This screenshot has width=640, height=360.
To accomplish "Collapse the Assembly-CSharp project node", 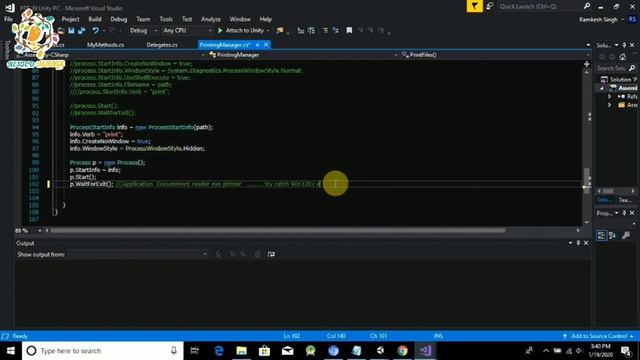I will 602,88.
